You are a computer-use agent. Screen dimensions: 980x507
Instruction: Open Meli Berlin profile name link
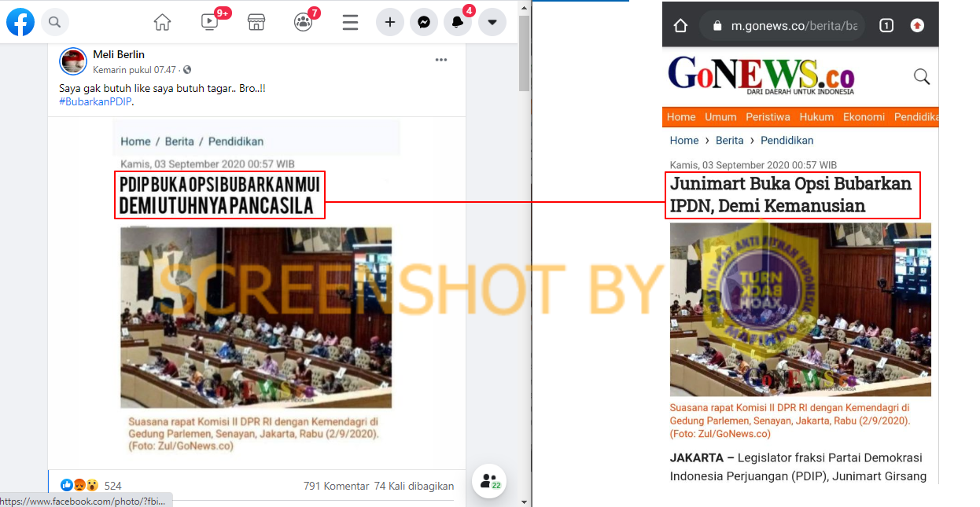click(119, 54)
